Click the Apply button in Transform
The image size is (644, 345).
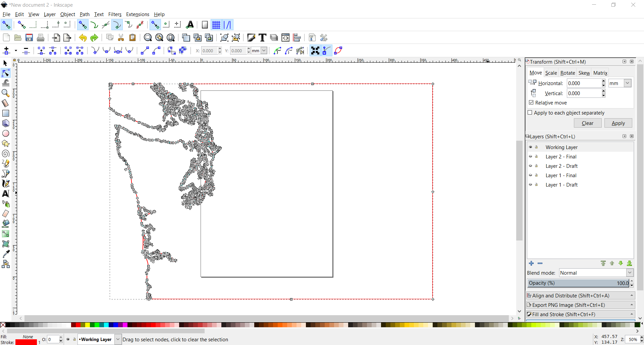618,123
